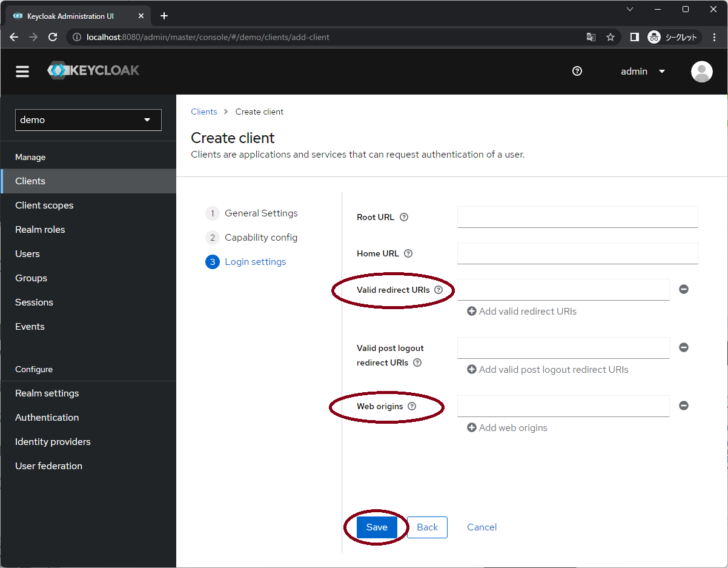Click the admin user avatar
Viewport: 728px width, 568px height.
click(701, 72)
